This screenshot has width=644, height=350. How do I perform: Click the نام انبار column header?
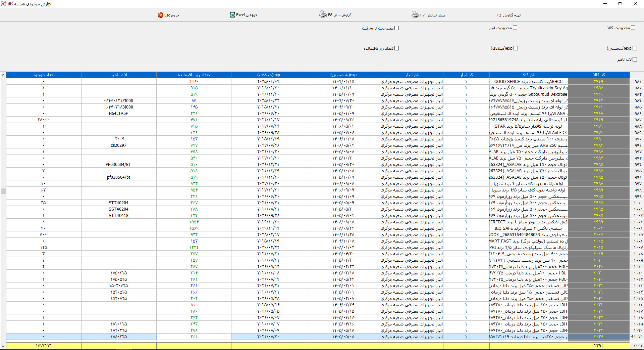coord(412,75)
